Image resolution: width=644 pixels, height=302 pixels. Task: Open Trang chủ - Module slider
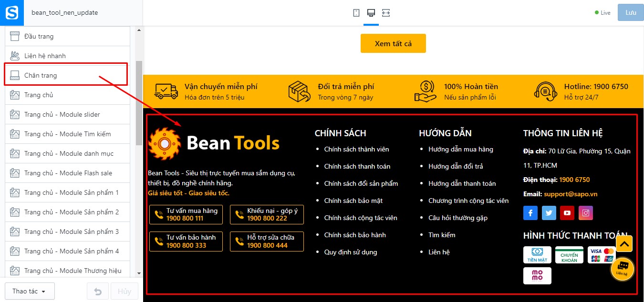67,114
